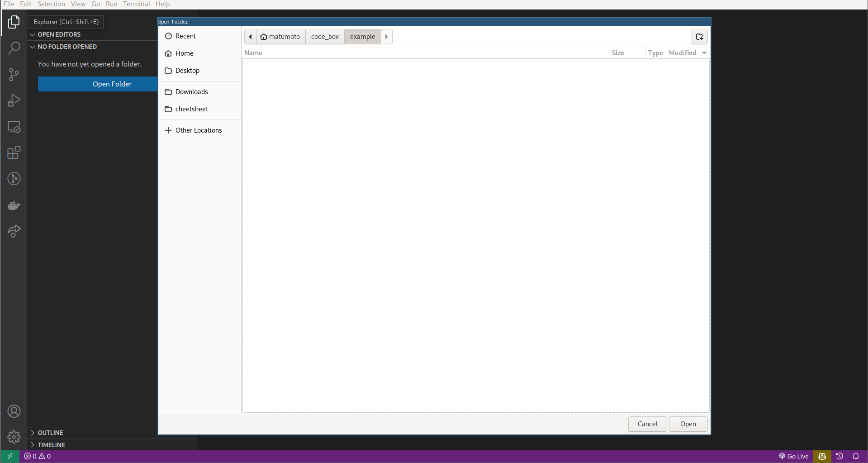The height and width of the screenshot is (463, 868).
Task: Open the Terminal menu
Action: [136, 4]
